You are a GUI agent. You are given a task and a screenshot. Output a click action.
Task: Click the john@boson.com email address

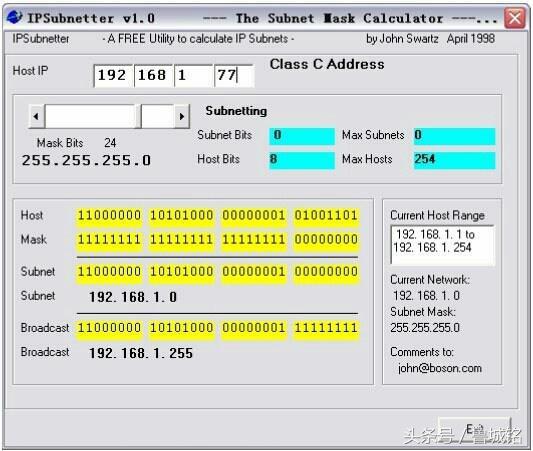pyautogui.click(x=440, y=368)
